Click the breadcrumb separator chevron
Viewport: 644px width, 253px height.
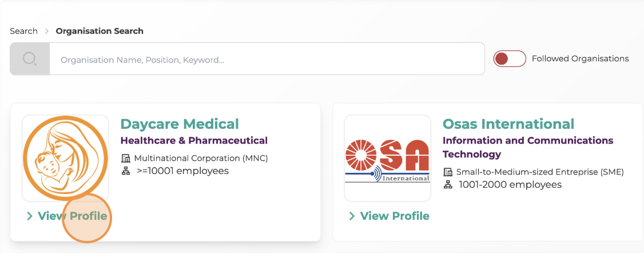47,31
